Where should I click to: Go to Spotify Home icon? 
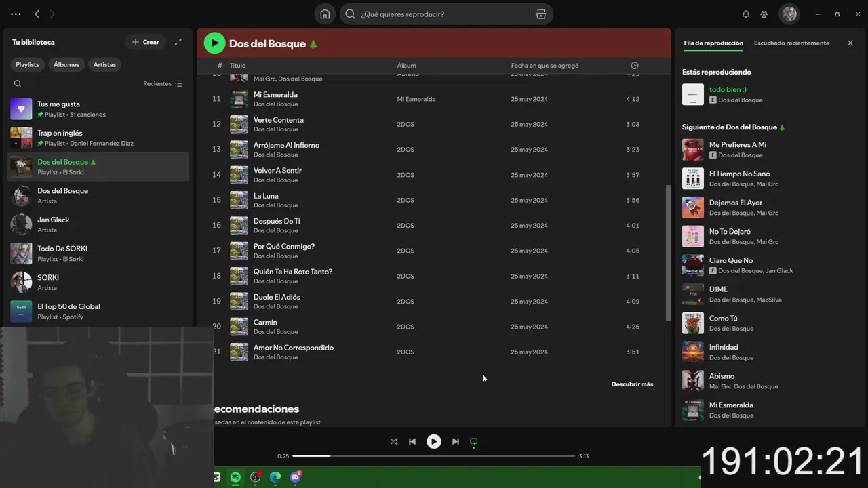tap(325, 14)
